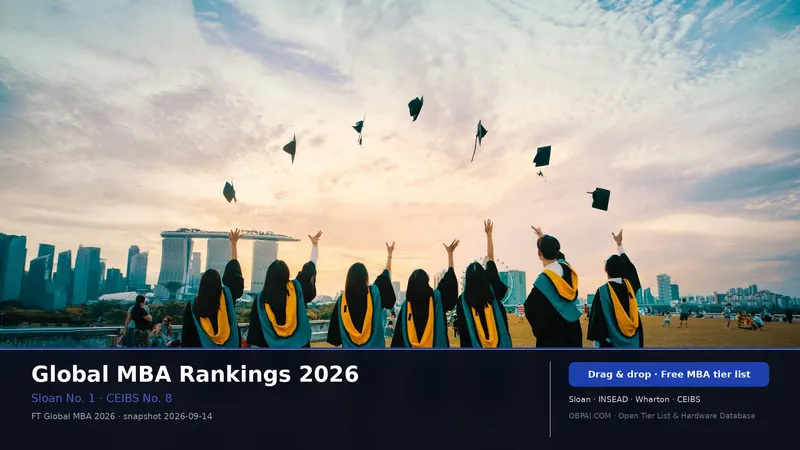Click the graduation cap-toss photo

[400, 174]
